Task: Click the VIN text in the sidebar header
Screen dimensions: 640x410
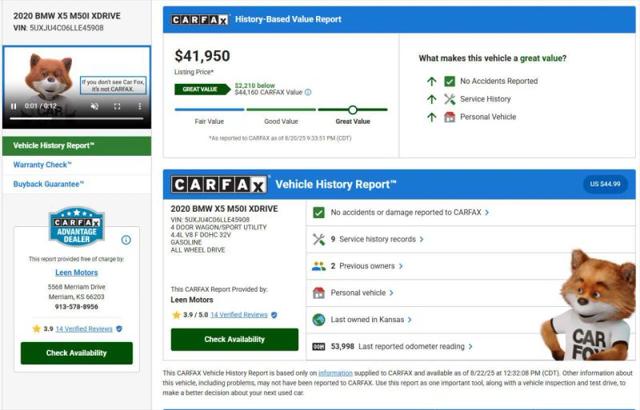Action: click(x=58, y=28)
